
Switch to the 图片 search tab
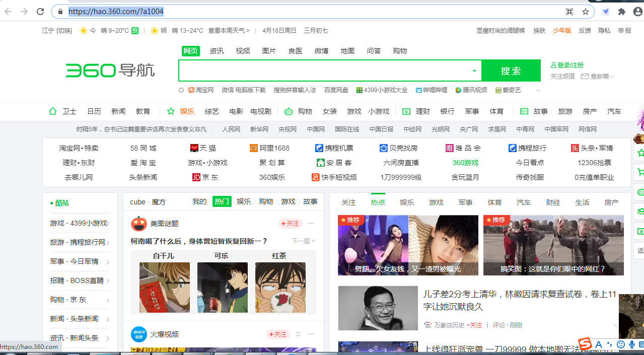click(269, 51)
